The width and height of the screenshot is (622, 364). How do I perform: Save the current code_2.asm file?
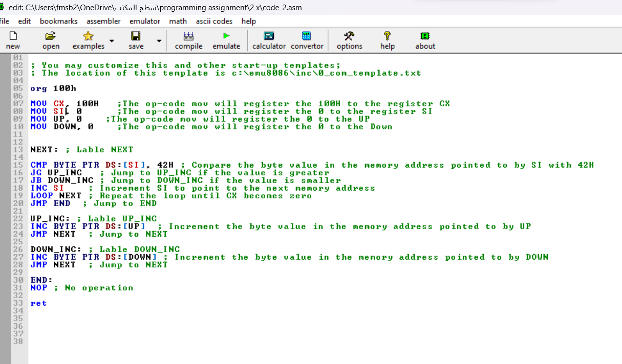click(135, 40)
